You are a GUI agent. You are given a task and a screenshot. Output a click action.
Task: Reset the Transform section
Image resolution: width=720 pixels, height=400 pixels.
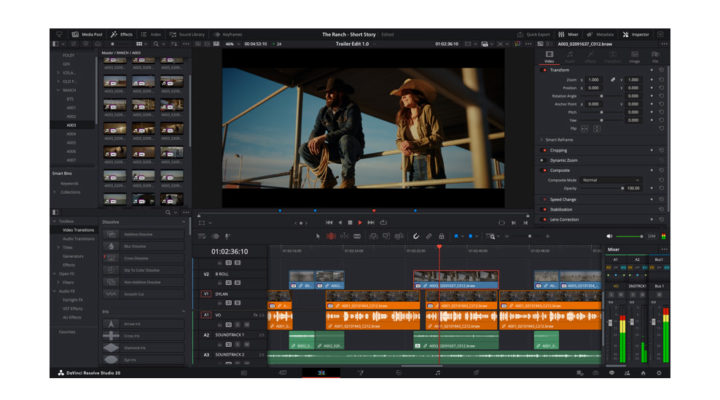point(661,70)
